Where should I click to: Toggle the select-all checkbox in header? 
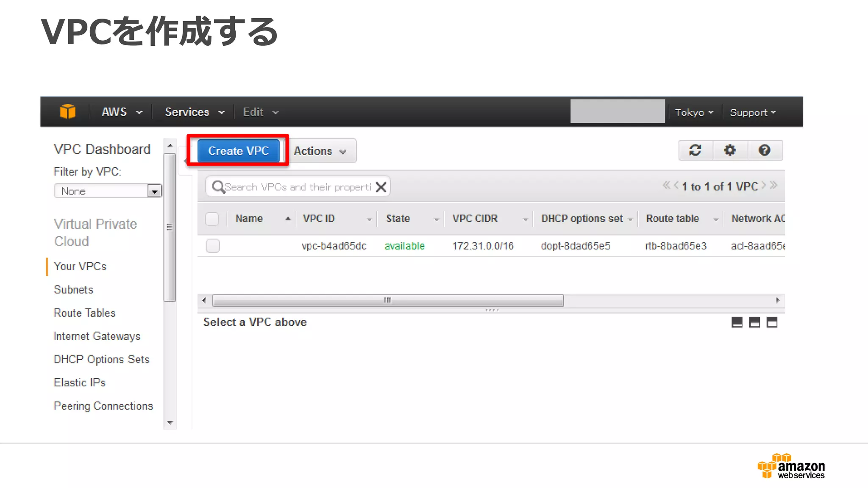pos(212,219)
